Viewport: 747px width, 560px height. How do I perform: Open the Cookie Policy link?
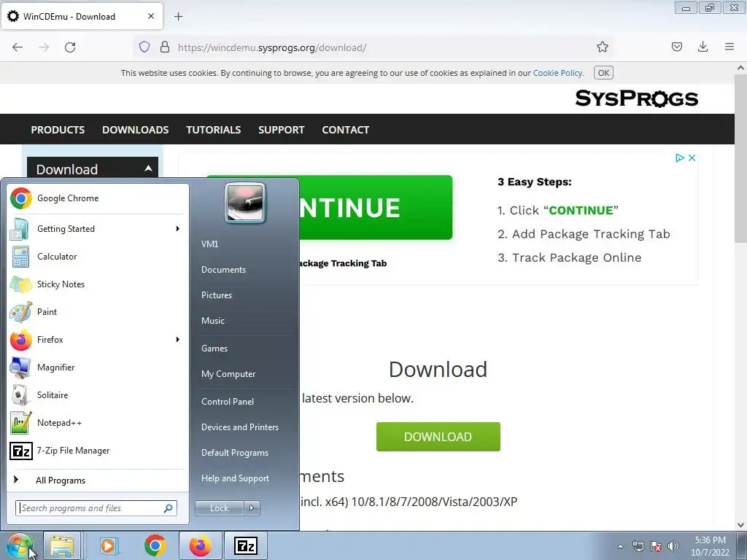557,73
